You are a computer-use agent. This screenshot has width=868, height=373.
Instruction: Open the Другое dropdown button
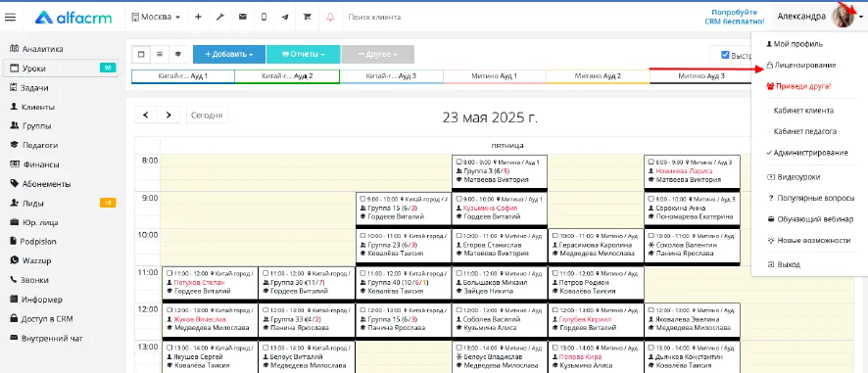(378, 54)
